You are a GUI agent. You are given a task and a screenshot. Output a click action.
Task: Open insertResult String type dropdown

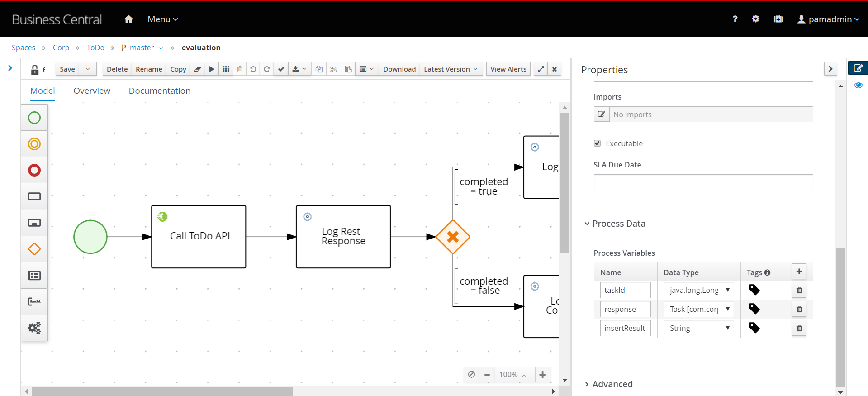[698, 328]
